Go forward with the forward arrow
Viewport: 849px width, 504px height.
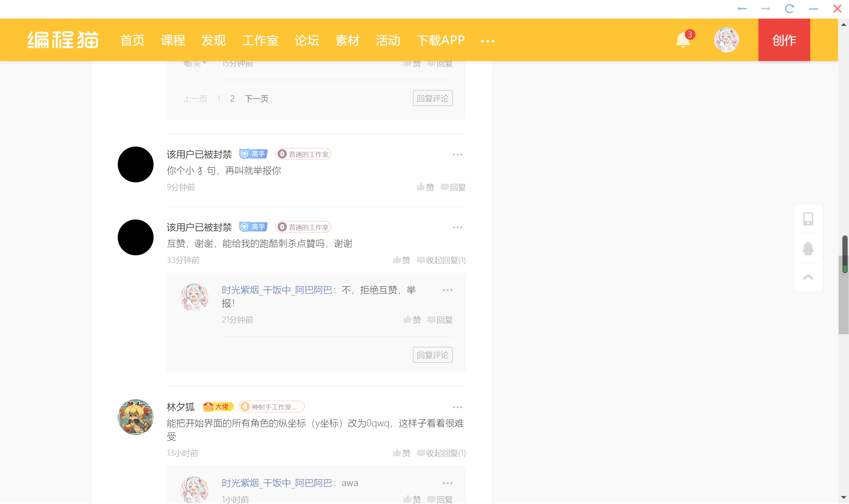765,9
